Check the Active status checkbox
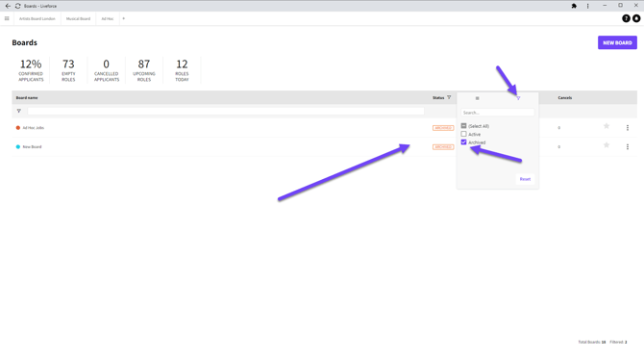Image resolution: width=644 pixels, height=359 pixels. pos(463,134)
